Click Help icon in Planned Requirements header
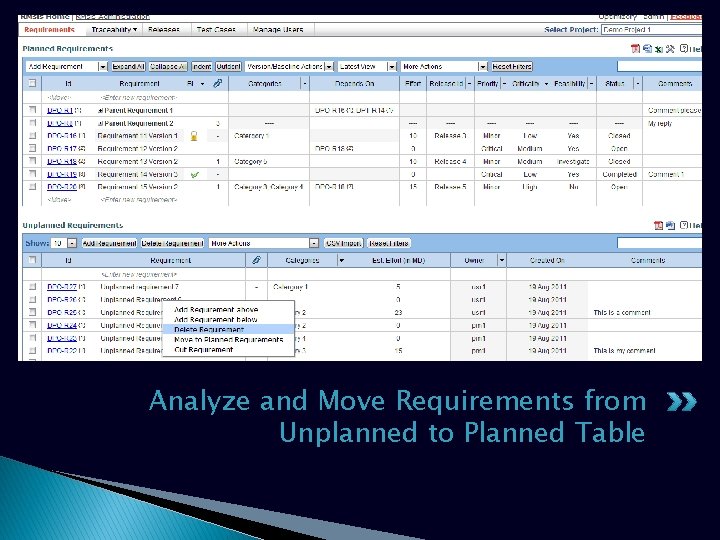 point(684,49)
